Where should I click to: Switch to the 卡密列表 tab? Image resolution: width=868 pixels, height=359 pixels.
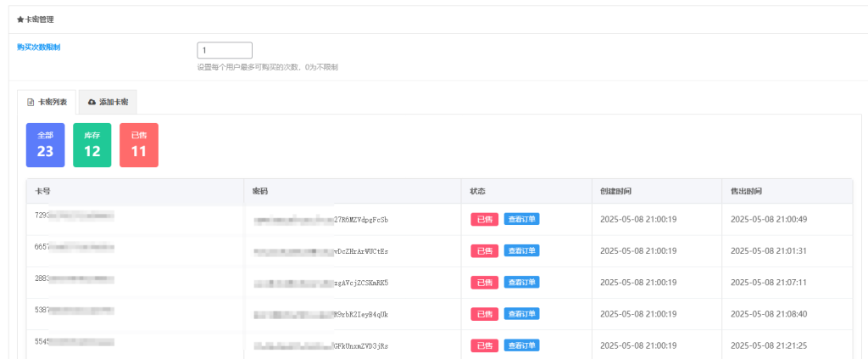click(x=47, y=102)
